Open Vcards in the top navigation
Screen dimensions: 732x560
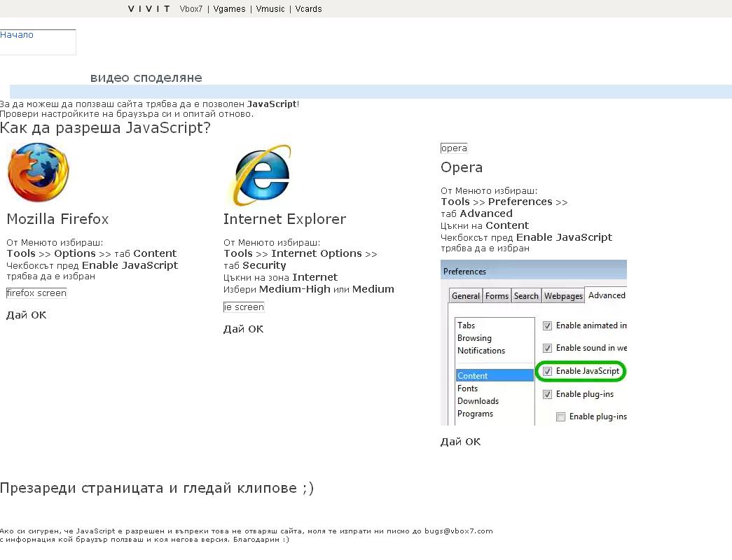click(x=308, y=9)
